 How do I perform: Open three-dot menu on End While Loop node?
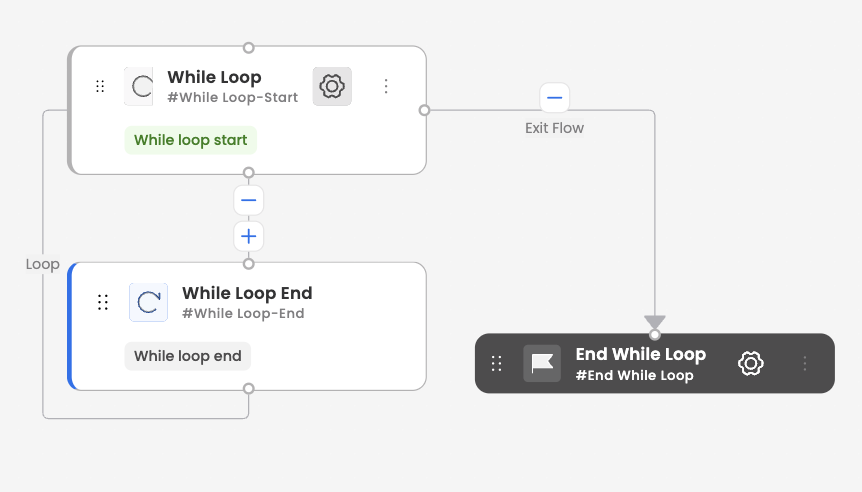[805, 363]
